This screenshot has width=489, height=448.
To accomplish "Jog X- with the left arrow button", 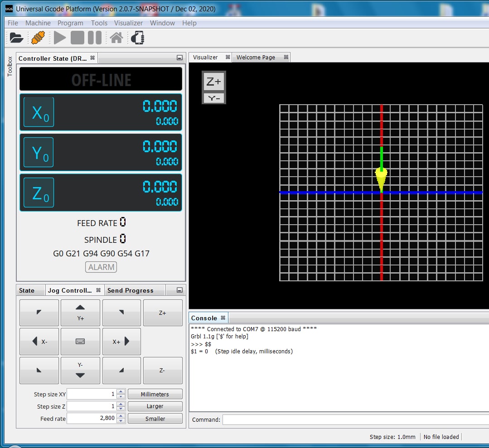I will coord(39,342).
